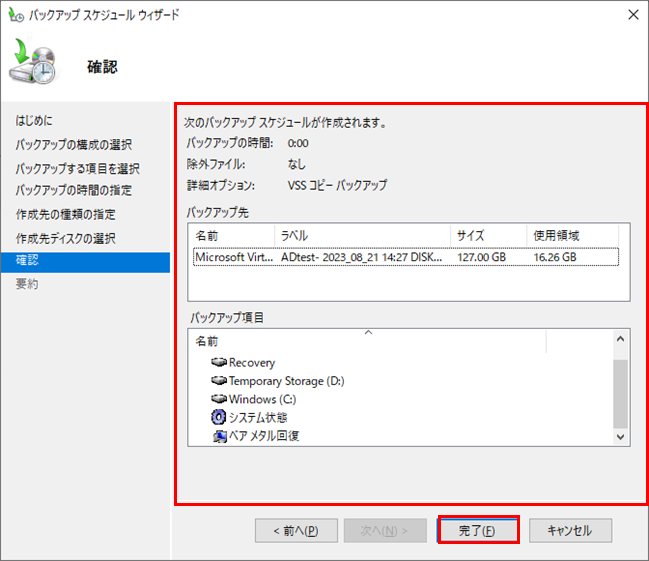Click the VSS コピー バックアップ option text
Image resolution: width=649 pixels, height=561 pixels.
pyautogui.click(x=337, y=185)
